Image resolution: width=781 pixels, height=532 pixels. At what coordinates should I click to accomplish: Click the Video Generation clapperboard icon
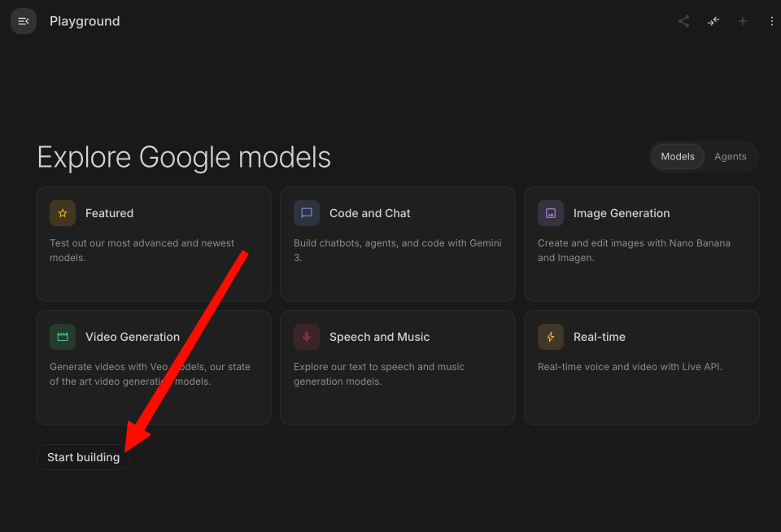(x=63, y=337)
